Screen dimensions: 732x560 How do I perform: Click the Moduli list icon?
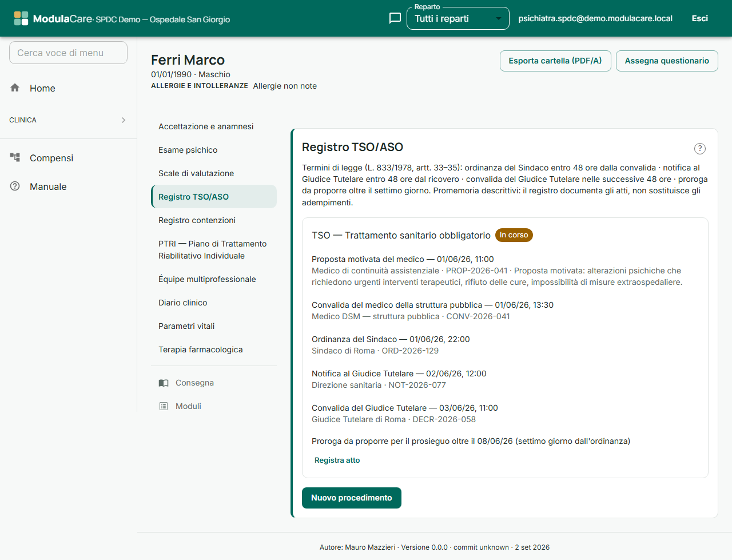pos(164,406)
